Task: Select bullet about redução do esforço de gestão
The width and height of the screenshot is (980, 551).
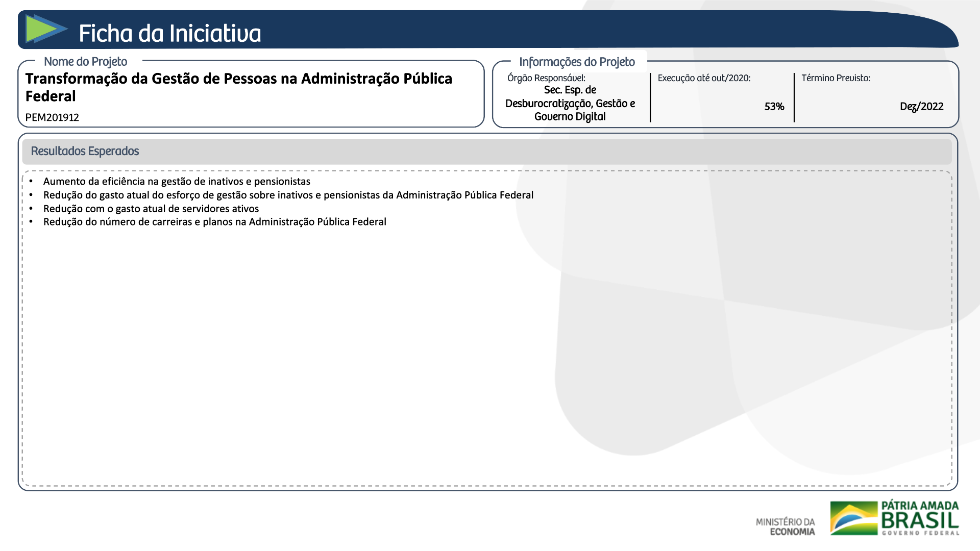Action: pyautogui.click(x=288, y=195)
